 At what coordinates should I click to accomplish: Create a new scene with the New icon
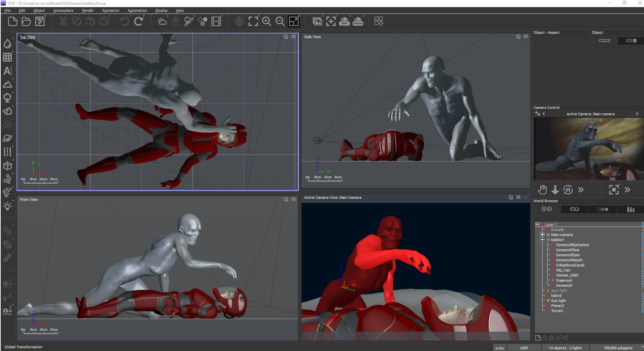(12, 21)
